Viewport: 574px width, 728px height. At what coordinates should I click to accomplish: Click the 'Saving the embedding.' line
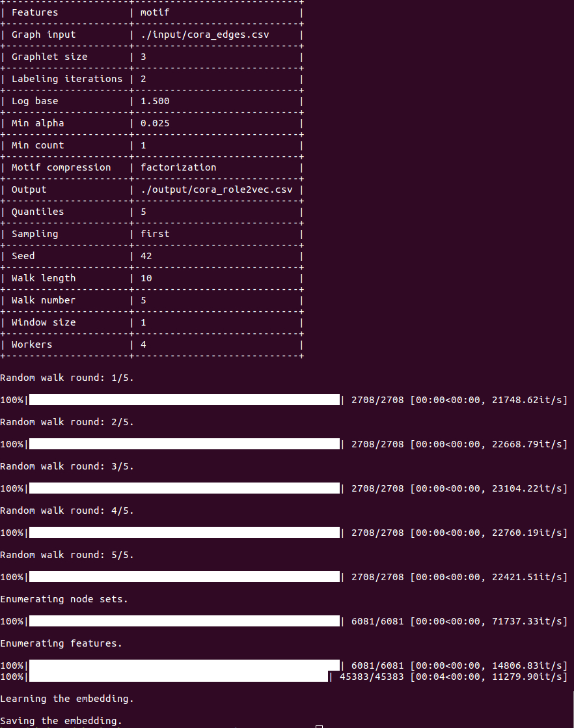click(61, 721)
